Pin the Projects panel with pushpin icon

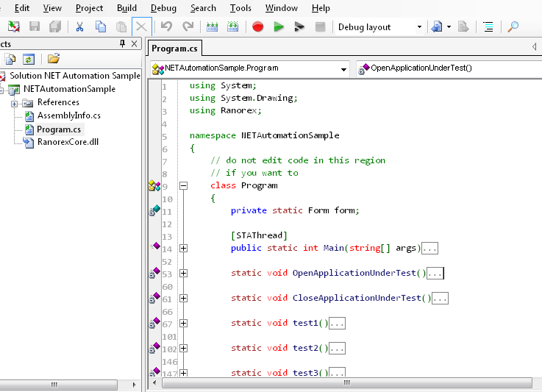122,44
